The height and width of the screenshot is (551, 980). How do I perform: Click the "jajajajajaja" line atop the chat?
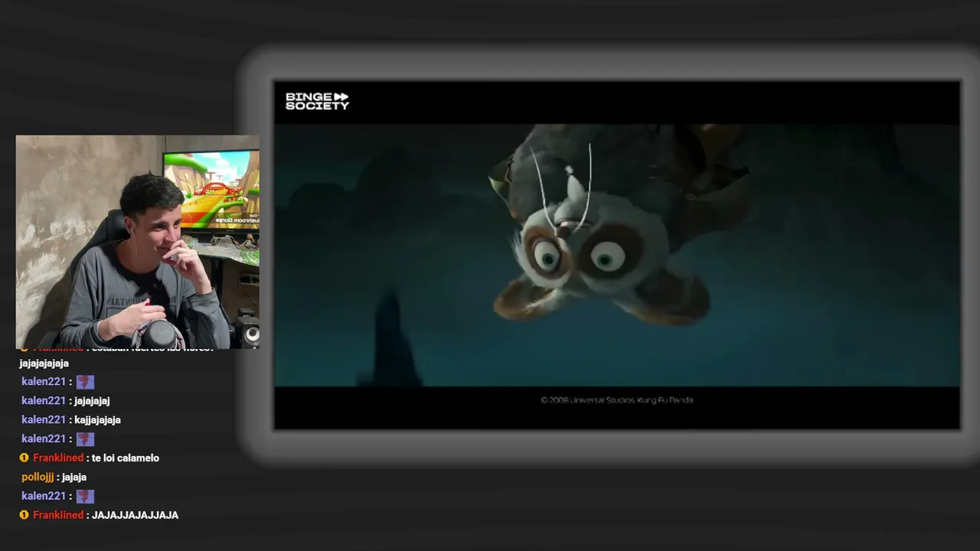click(44, 363)
